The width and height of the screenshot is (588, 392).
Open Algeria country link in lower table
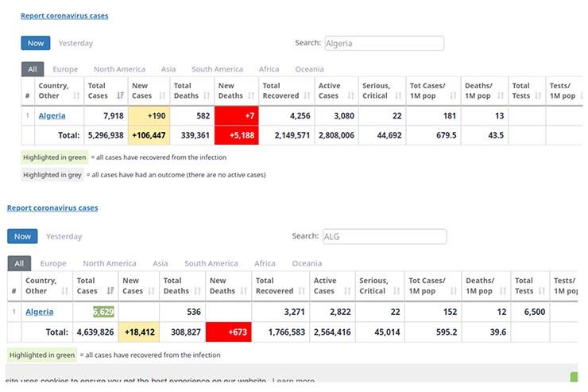[40, 312]
